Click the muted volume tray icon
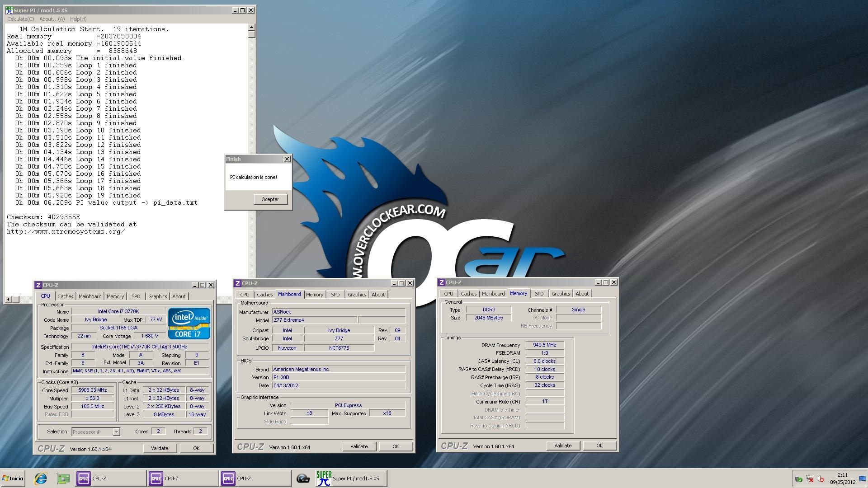The height and width of the screenshot is (488, 868). pos(821,479)
